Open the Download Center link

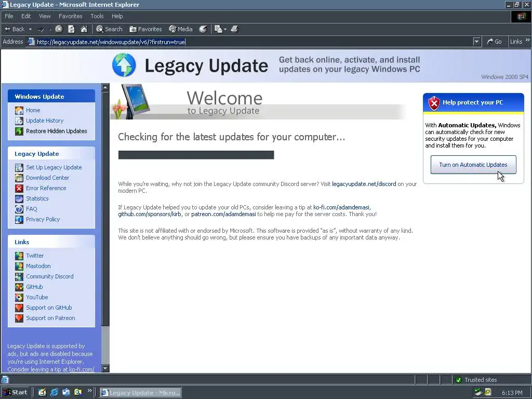click(x=47, y=178)
